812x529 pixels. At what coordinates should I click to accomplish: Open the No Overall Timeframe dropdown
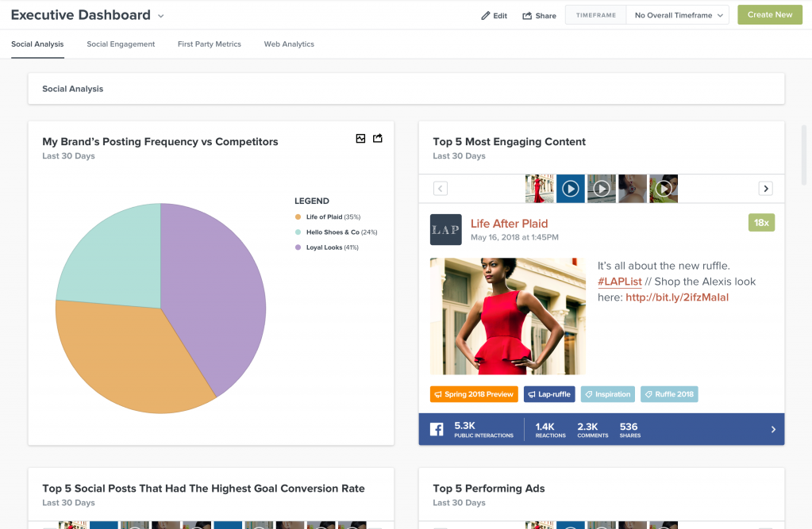click(x=676, y=14)
